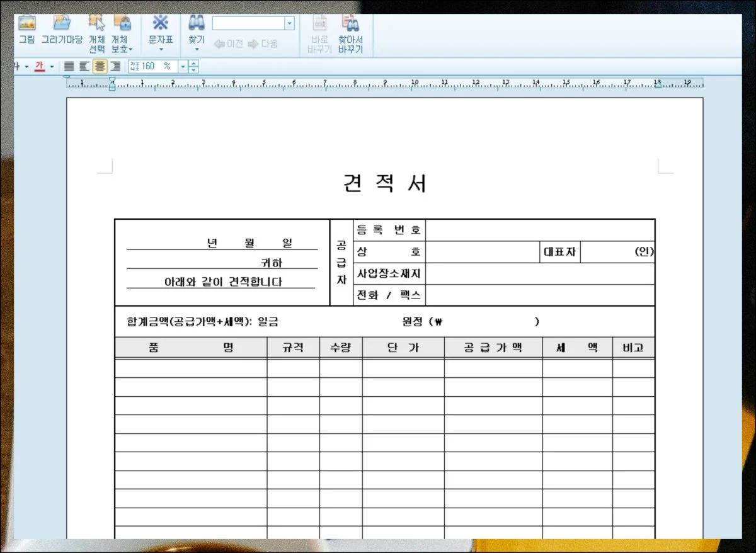This screenshot has height=553, width=756.
Task: Click the 찾아서 바꾸기 find-and-replace icon
Action: [350, 24]
